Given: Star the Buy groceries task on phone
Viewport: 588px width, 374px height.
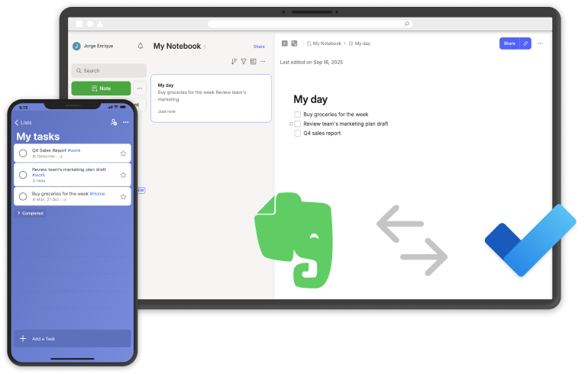Looking at the screenshot, I should (123, 196).
